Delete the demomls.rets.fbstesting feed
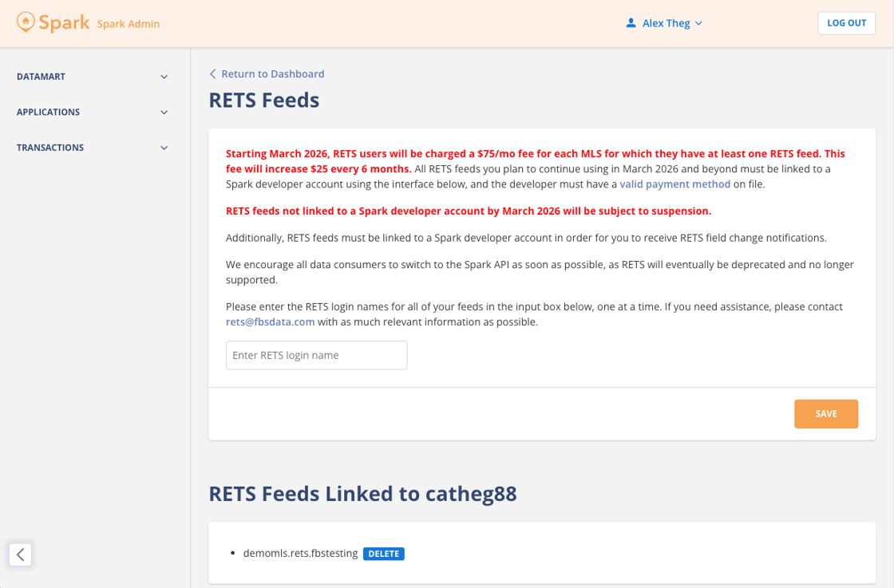894x588 pixels. click(x=384, y=554)
